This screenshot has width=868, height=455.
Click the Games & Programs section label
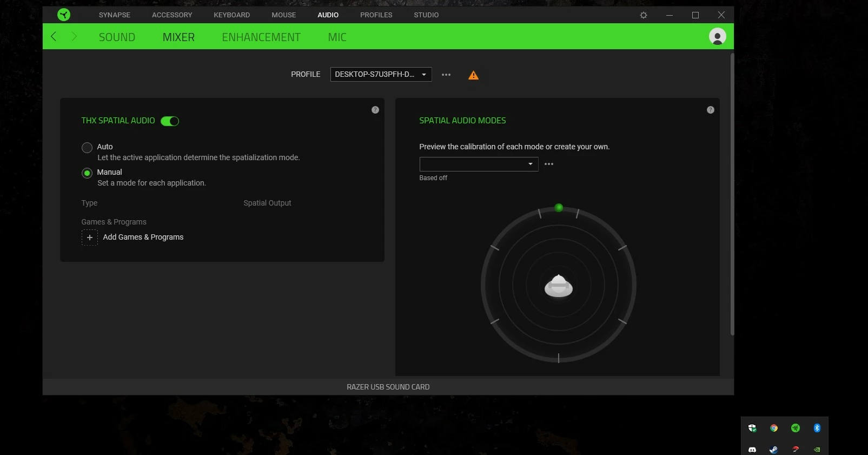point(114,222)
